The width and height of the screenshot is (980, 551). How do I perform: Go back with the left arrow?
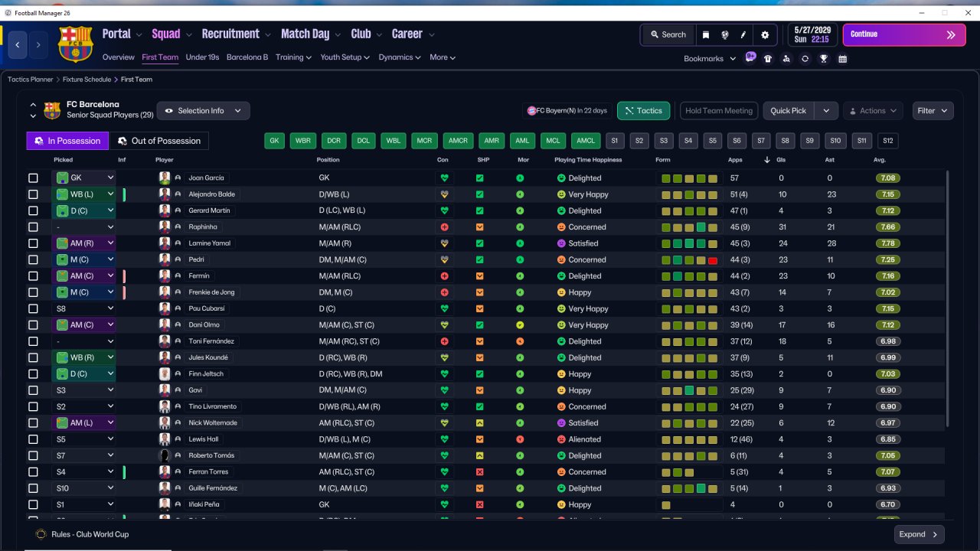tap(18, 45)
